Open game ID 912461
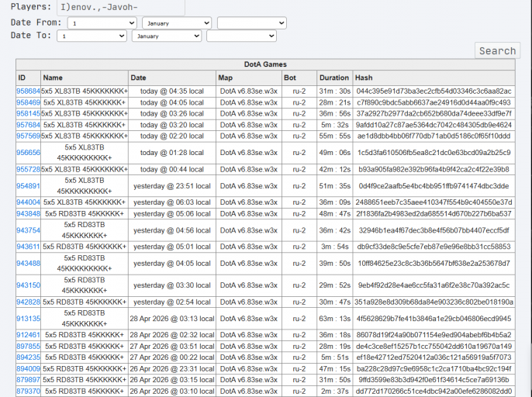This screenshot has width=532, height=397. [28, 335]
